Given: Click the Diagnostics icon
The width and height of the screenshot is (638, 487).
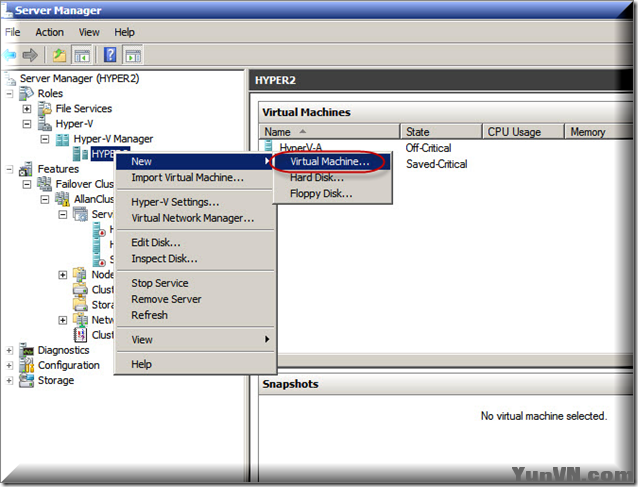Looking at the screenshot, I should (x=26, y=350).
